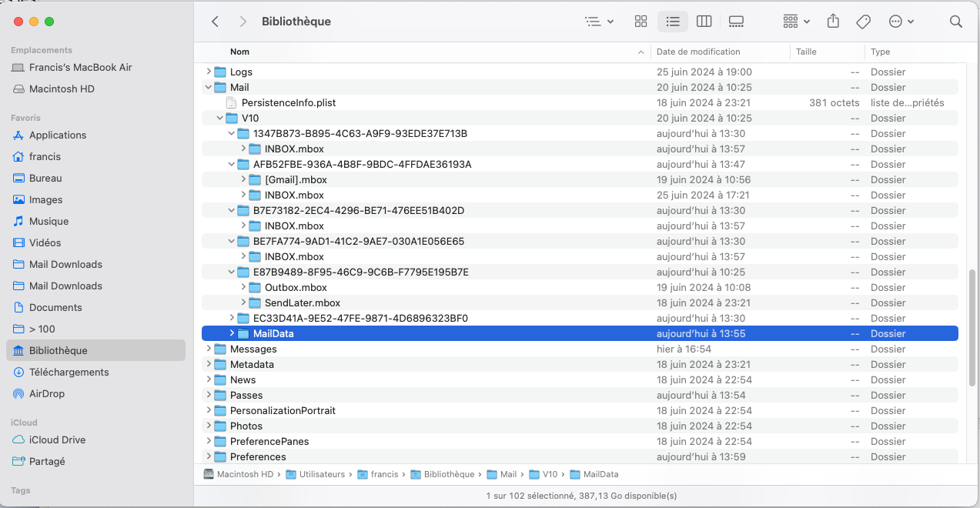Image resolution: width=980 pixels, height=508 pixels.
Task: Click francis in the path bar
Action: [x=377, y=474]
